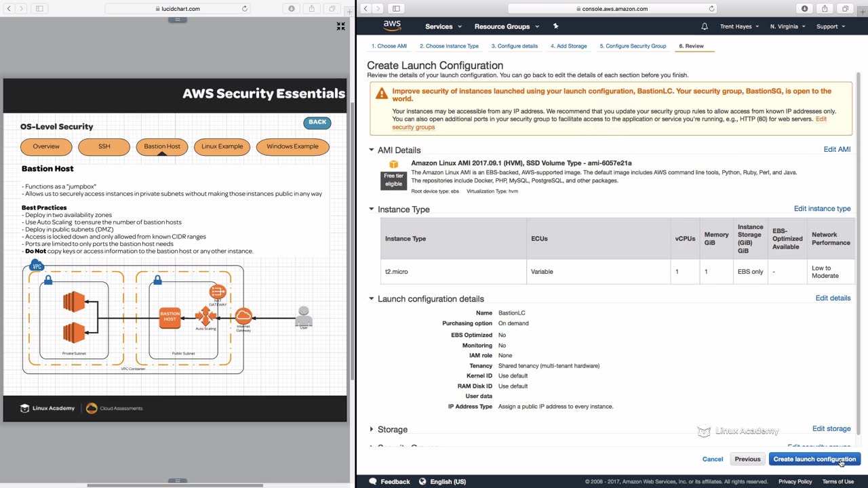Open the Overview tab on the slide
The height and width of the screenshot is (488, 868).
point(46,146)
